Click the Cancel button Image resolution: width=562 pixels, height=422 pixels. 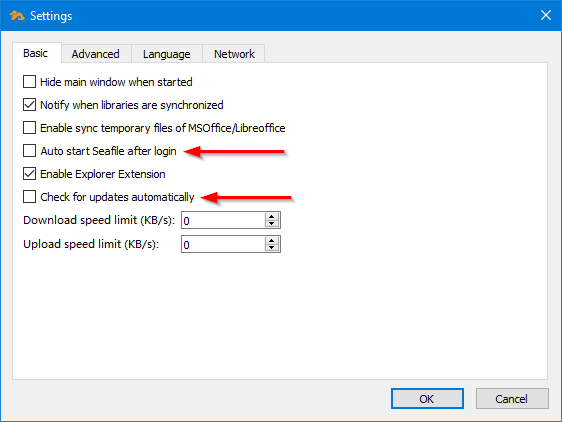(512, 398)
